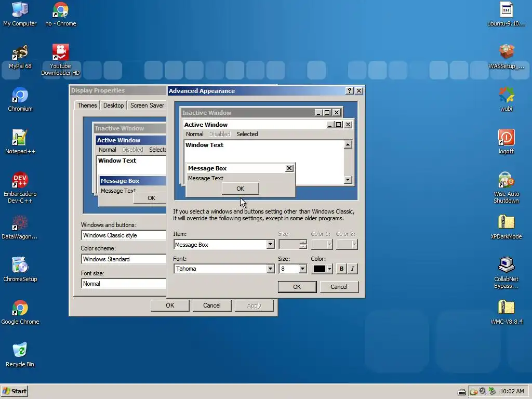Click Active Window title in Display Properties preview
532x399 pixels.
pos(118,140)
